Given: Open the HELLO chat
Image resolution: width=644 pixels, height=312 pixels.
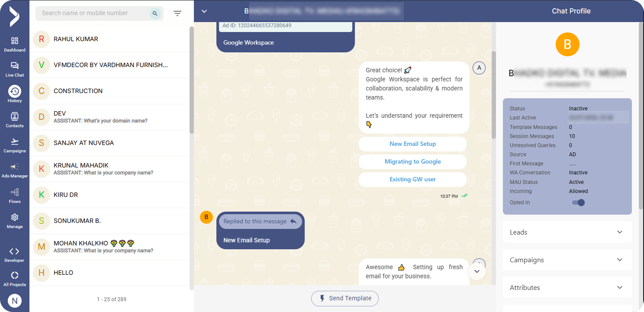Looking at the screenshot, I should point(109,273).
